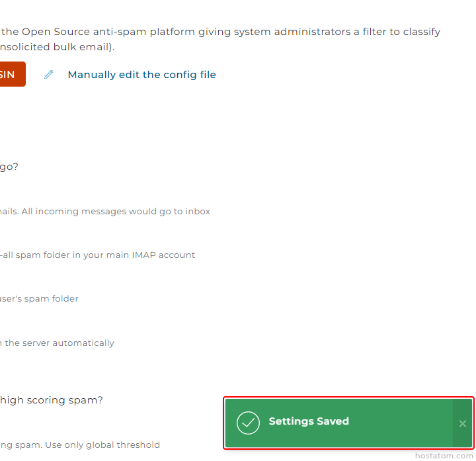Click the checkmark circle in the green notification

tap(248, 423)
